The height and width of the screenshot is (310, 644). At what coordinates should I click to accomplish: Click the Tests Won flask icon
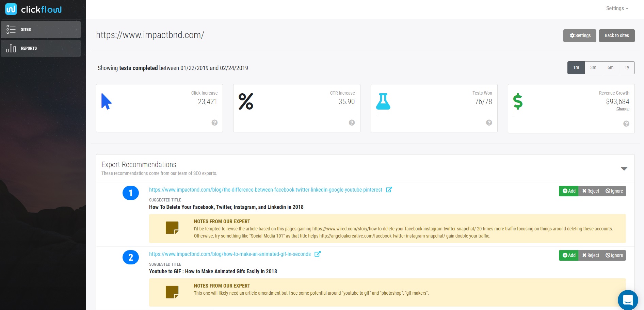tap(383, 101)
